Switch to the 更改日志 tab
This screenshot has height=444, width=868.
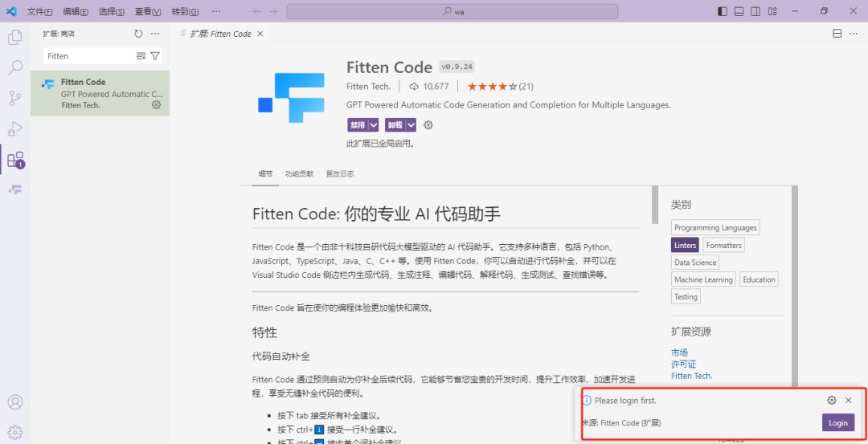click(340, 173)
